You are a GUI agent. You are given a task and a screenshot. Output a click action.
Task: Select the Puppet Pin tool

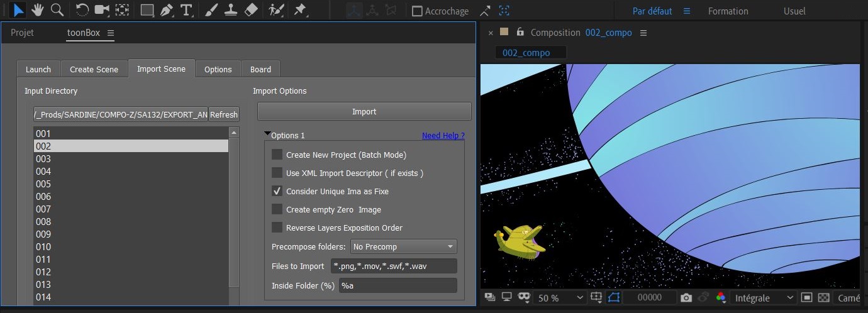300,10
